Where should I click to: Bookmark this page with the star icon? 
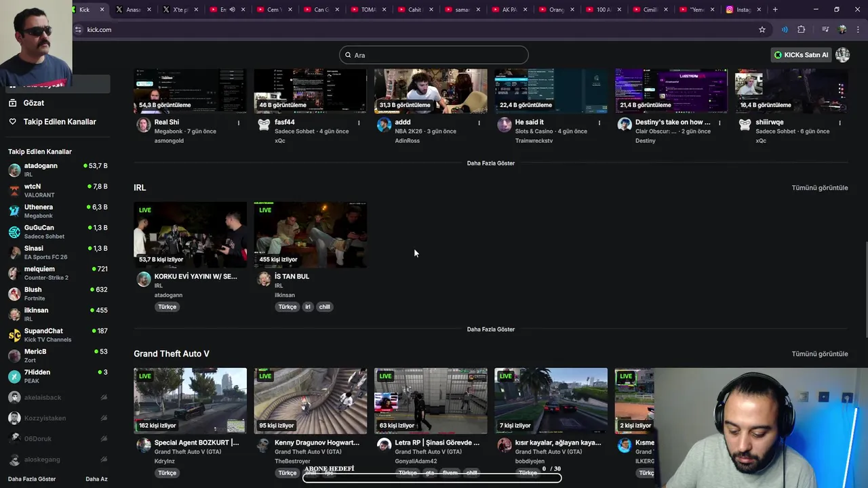[762, 30]
